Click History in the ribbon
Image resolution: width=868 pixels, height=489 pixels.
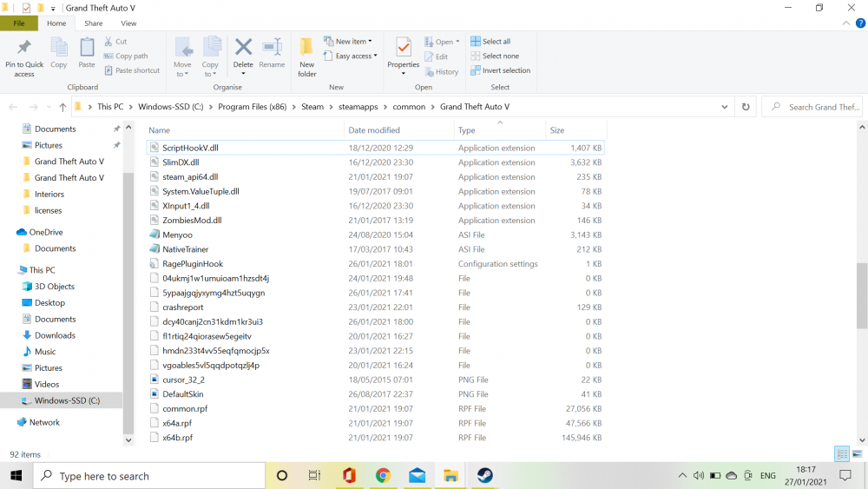pyautogui.click(x=441, y=71)
